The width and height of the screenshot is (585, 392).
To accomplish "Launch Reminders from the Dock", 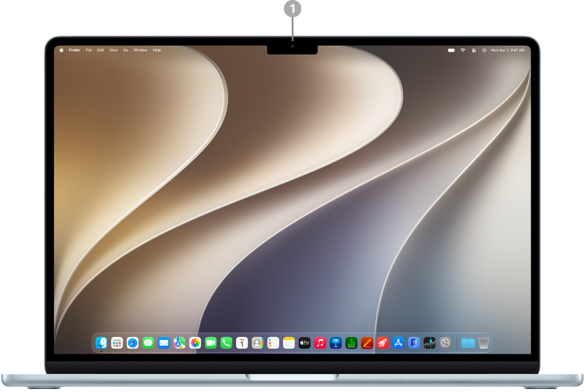I will tap(273, 342).
